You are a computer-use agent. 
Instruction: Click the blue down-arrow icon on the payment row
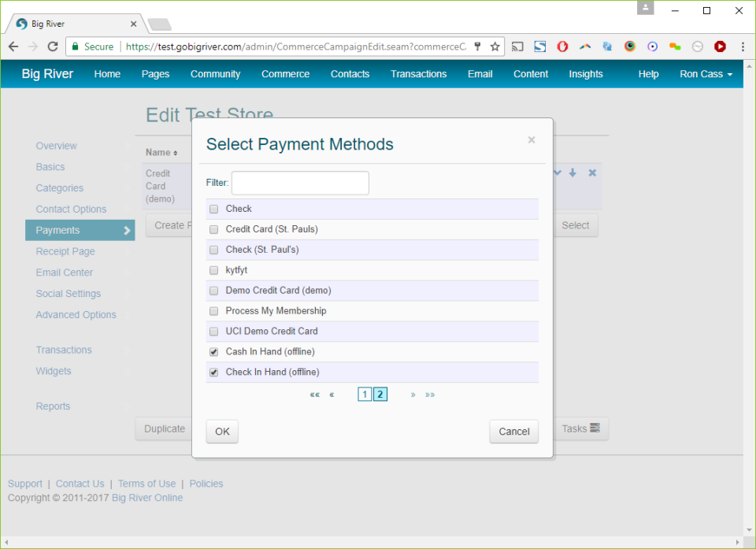573,172
